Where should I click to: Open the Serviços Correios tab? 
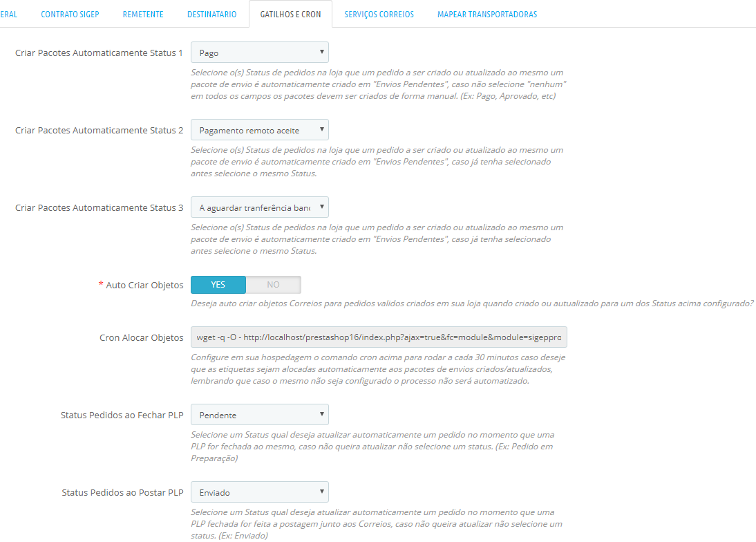pyautogui.click(x=379, y=14)
